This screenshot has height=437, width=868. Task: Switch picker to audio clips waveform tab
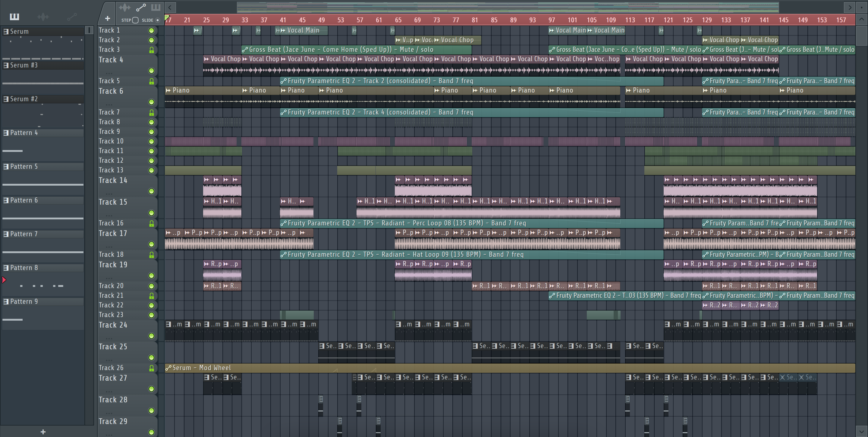tap(43, 17)
